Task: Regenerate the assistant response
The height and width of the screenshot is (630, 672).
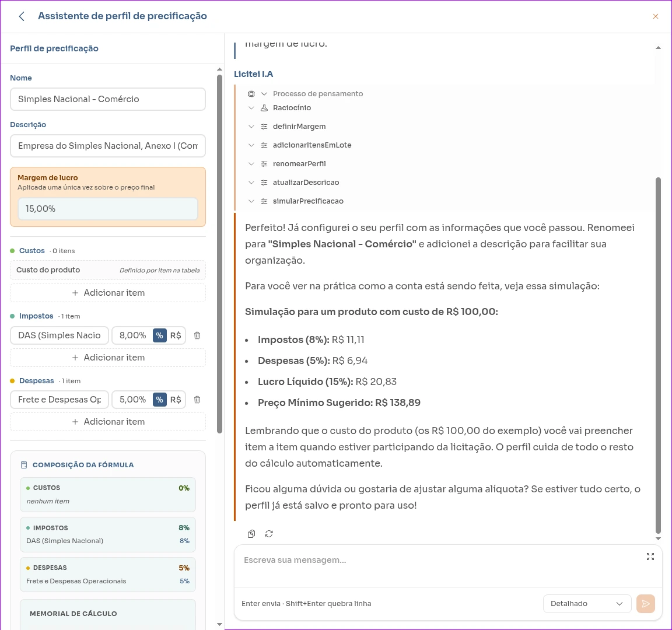Action: pyautogui.click(x=269, y=534)
